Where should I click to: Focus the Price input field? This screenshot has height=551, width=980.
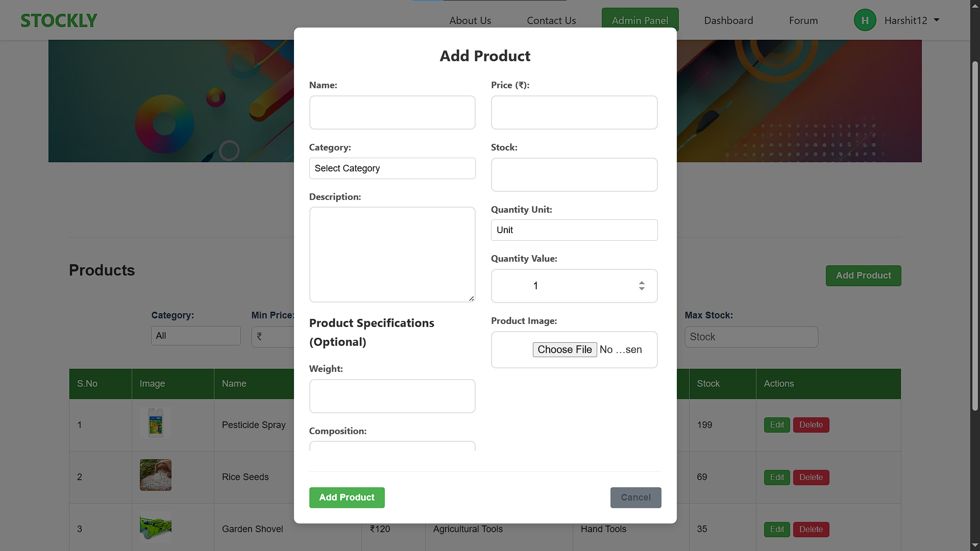tap(574, 112)
